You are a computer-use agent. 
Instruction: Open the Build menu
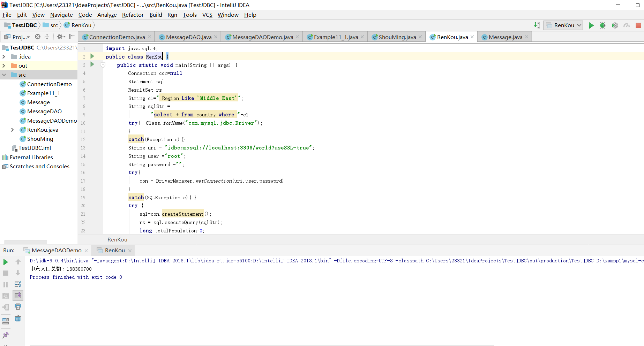click(x=156, y=15)
